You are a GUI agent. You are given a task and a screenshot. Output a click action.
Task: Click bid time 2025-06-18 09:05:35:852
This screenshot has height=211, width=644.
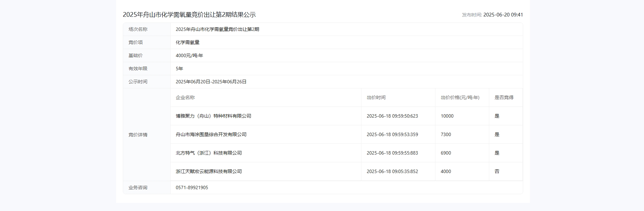(x=392, y=171)
